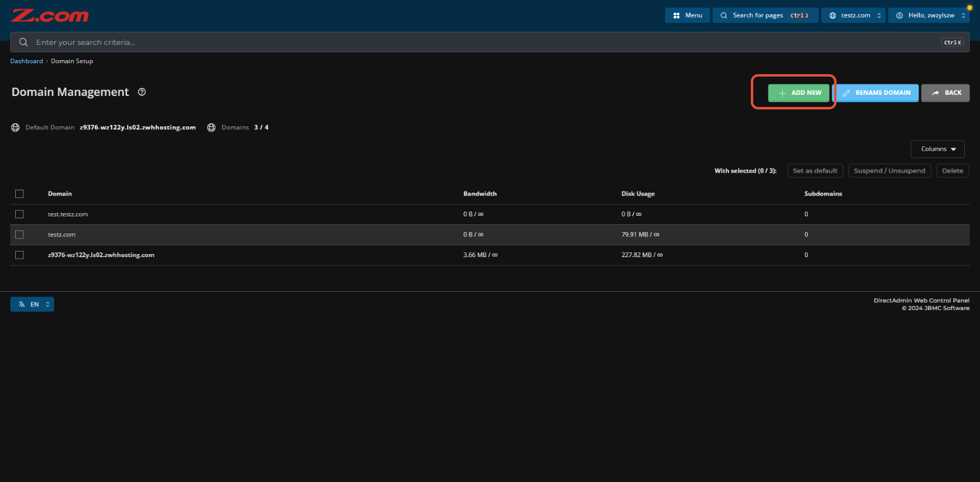Open Search for pages box
Image resolution: width=980 pixels, height=482 pixels.
coord(765,15)
